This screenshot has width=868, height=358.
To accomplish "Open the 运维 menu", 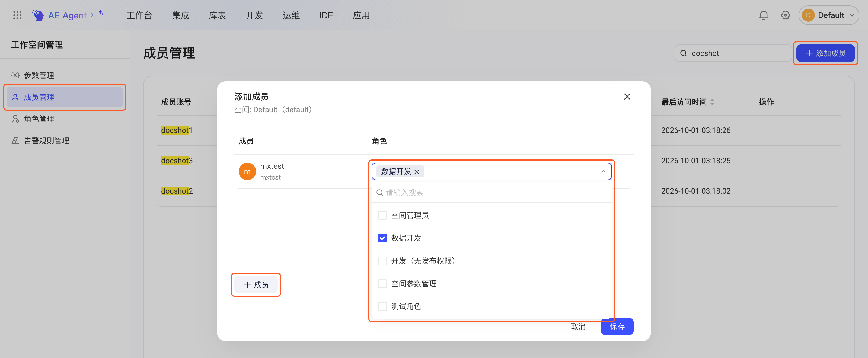I will pos(291,15).
